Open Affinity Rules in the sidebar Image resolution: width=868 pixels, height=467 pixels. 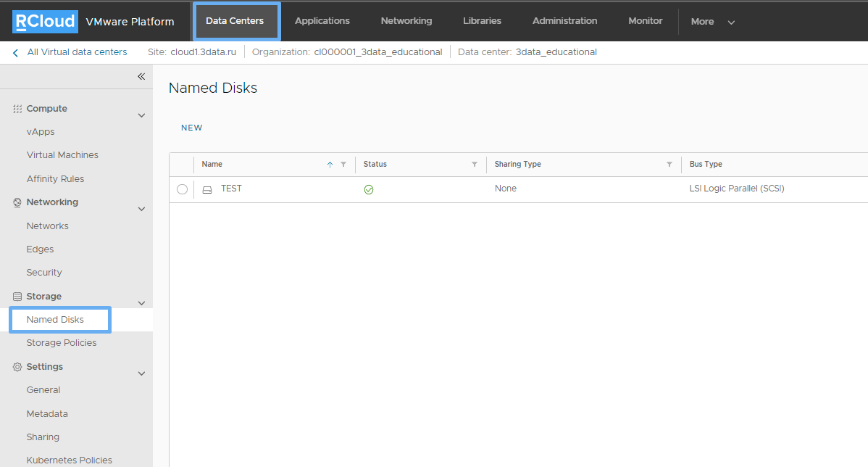[55, 179]
